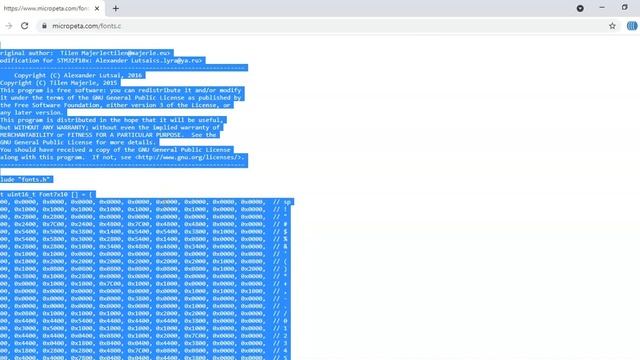This screenshot has height=360, width=640.
Task: Click the address bar URL micropeta.com/fonts.c
Action: point(87,26)
